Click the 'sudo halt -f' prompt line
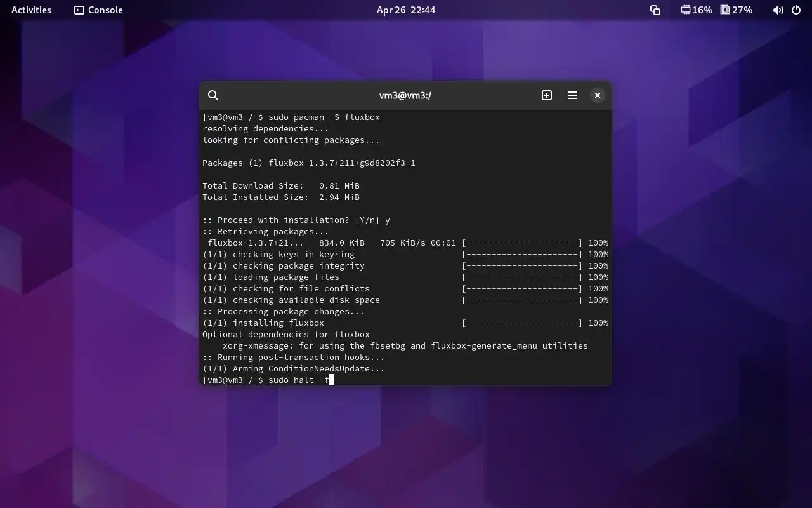 [x=267, y=380]
